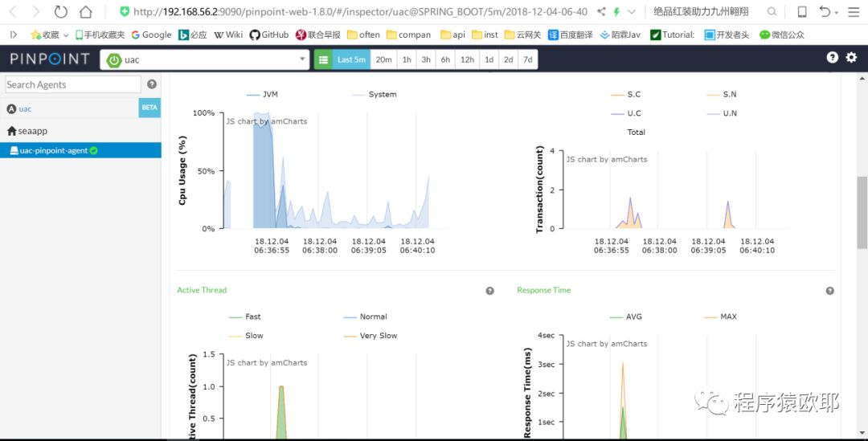
Task: Expand the bookmarks sidebar toggle arrow
Action: (x=14, y=35)
